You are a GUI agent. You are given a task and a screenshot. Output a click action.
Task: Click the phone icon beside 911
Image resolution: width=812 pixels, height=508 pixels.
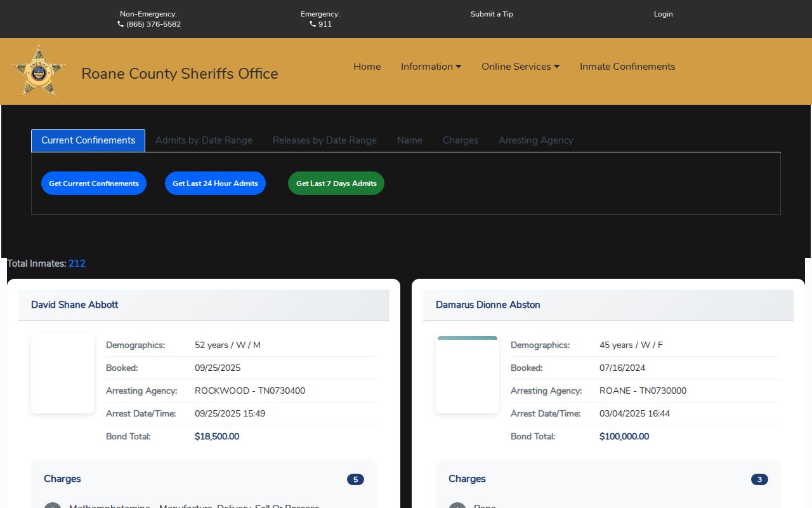tap(313, 24)
